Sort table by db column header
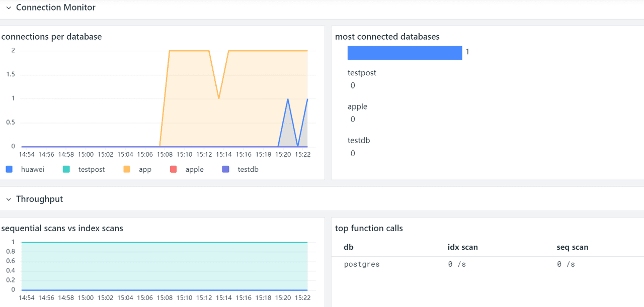Image resolution: width=644 pixels, height=307 pixels. click(348, 247)
